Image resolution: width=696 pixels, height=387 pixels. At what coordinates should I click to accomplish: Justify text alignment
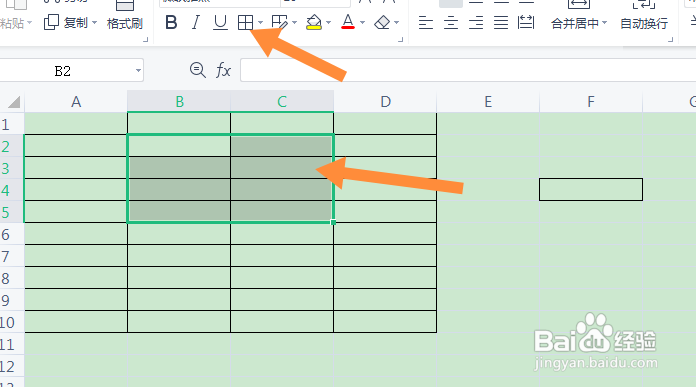click(x=501, y=22)
